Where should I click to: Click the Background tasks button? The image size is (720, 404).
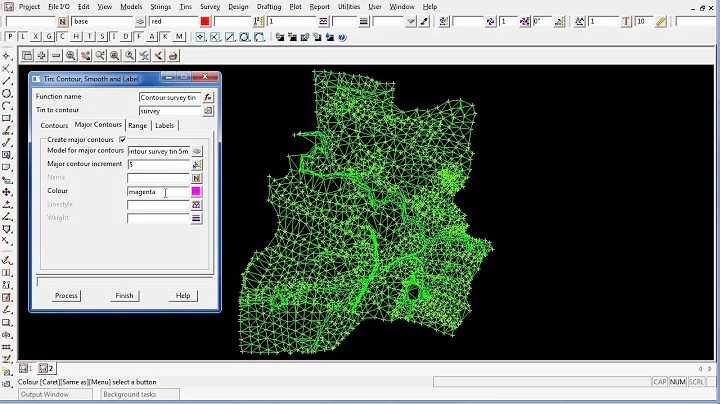point(140,394)
